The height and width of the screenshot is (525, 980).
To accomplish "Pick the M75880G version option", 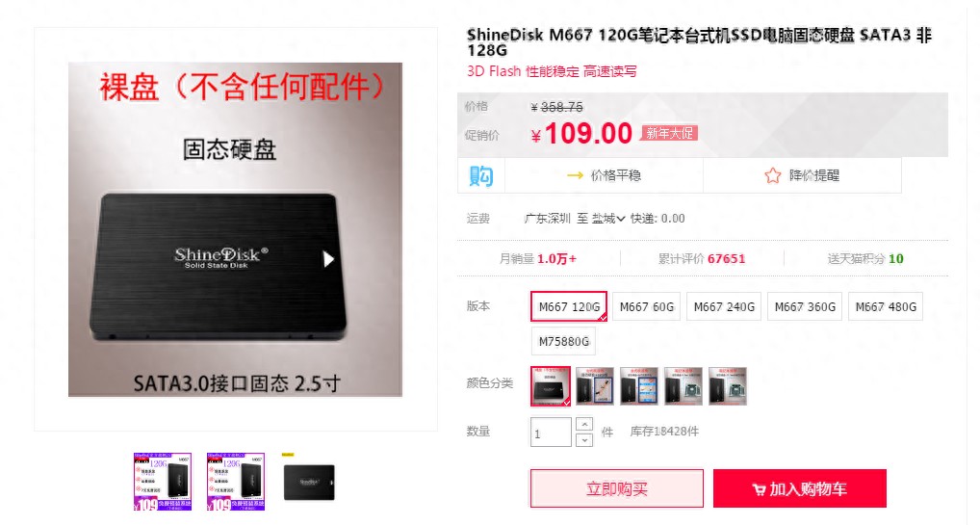I will (564, 342).
